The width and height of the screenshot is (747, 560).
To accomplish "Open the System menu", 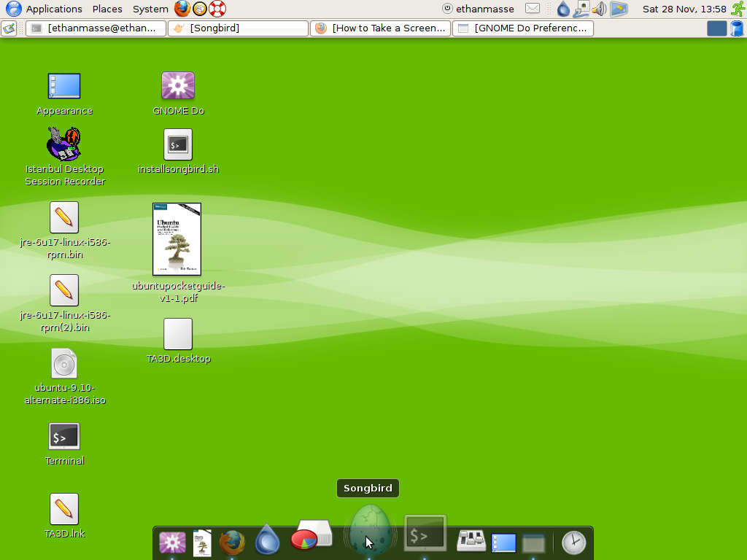I will (x=150, y=9).
